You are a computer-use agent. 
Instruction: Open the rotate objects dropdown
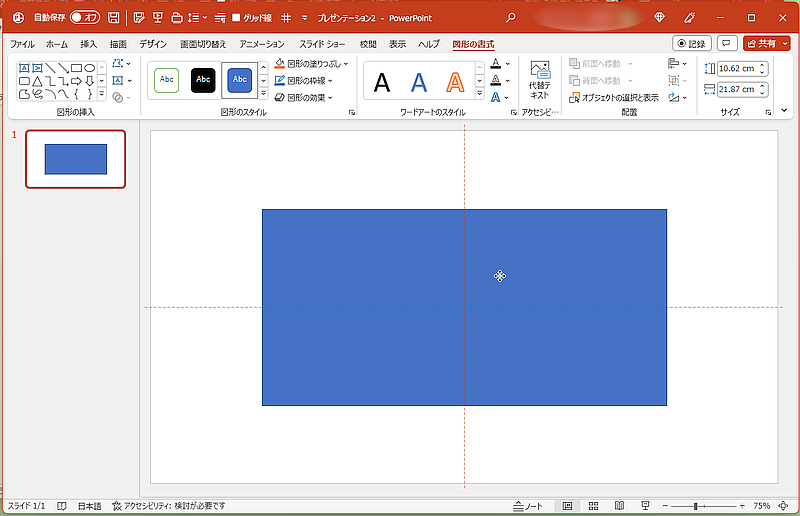pos(678,97)
